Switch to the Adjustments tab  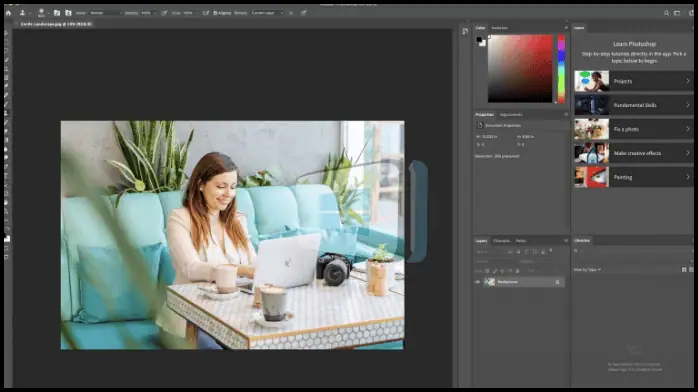pyautogui.click(x=511, y=114)
